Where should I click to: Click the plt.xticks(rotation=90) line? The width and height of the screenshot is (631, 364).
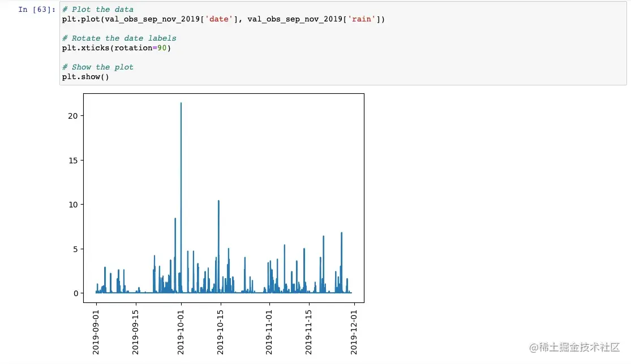(117, 48)
